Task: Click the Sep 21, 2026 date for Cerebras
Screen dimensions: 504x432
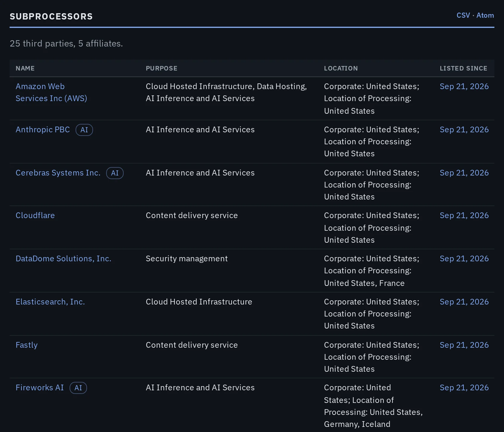Action: coord(464,173)
